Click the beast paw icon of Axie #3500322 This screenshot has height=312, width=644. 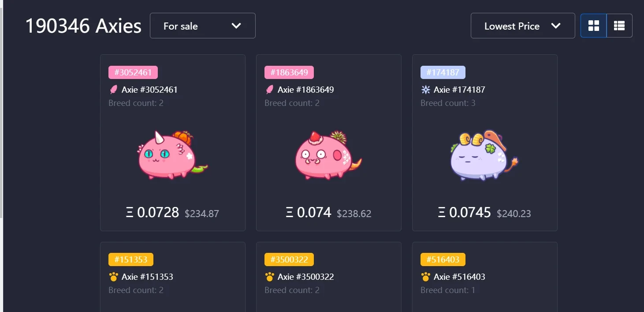(x=269, y=277)
